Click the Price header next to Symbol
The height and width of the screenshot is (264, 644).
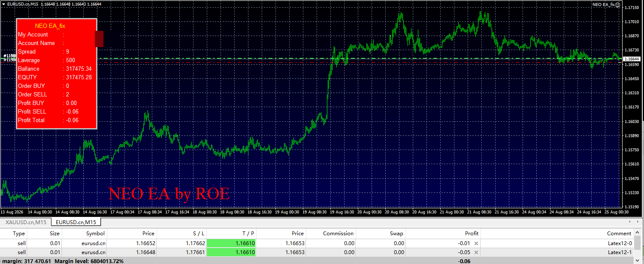(132, 234)
